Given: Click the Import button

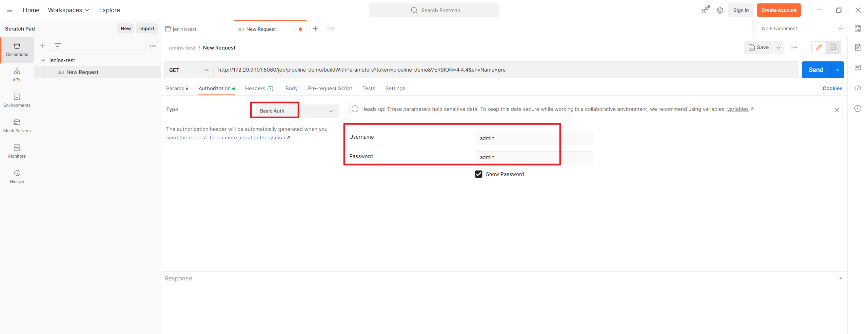Looking at the screenshot, I should [x=147, y=28].
